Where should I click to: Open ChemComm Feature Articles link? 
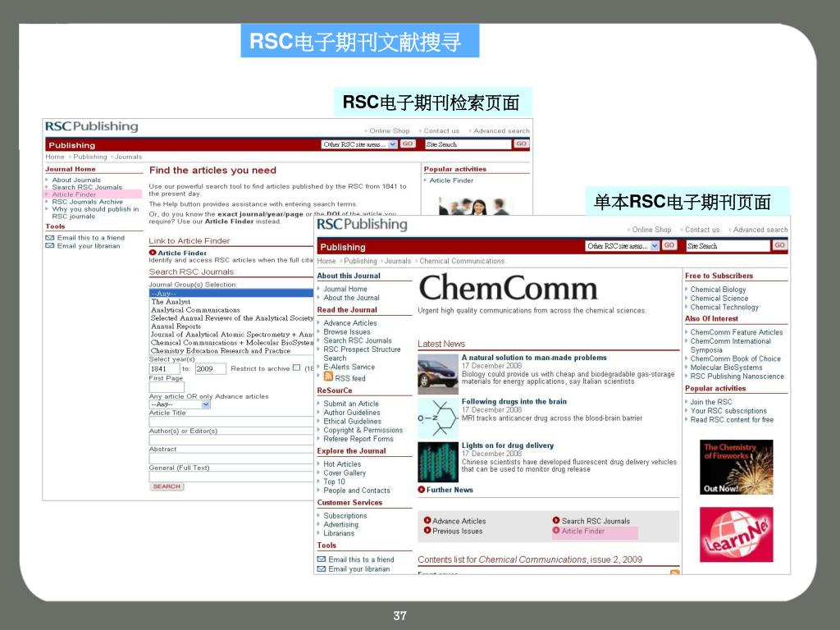click(736, 332)
